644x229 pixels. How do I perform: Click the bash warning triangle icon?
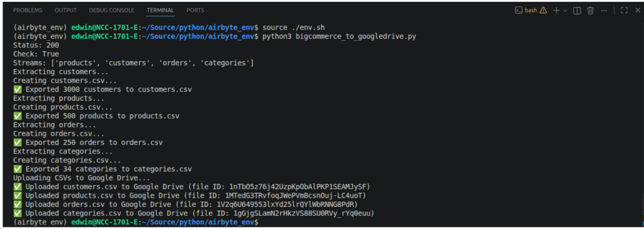[x=543, y=10]
